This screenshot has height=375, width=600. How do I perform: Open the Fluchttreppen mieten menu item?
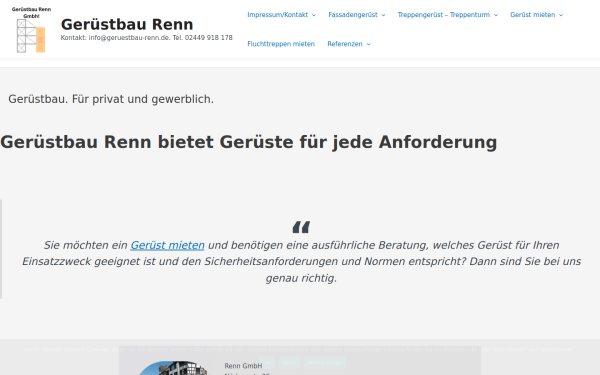(281, 44)
